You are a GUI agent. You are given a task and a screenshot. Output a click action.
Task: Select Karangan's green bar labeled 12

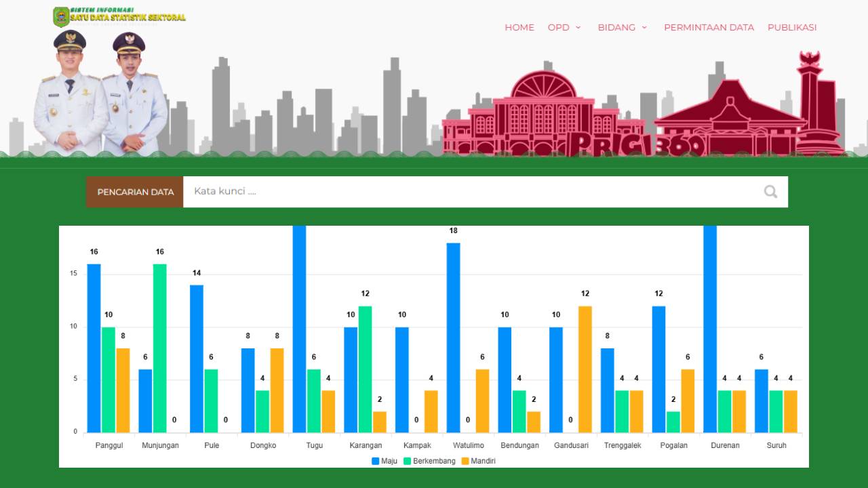tap(365, 369)
